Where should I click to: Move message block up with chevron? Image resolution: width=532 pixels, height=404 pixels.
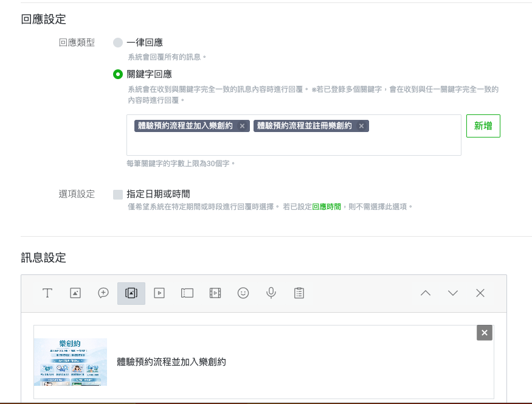tap(426, 293)
